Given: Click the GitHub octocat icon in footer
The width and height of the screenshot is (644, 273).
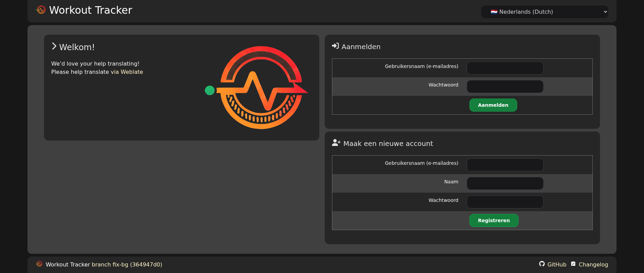Looking at the screenshot, I should (542, 264).
